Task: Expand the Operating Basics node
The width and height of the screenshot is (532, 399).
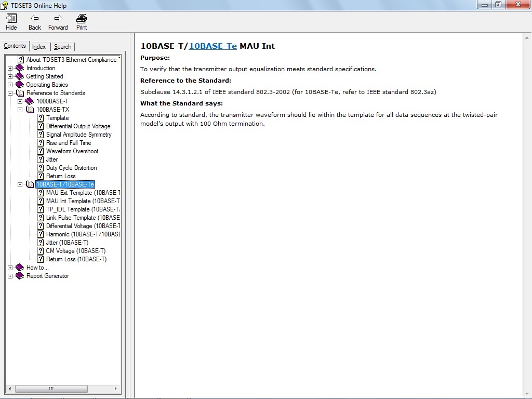Action: (x=10, y=85)
